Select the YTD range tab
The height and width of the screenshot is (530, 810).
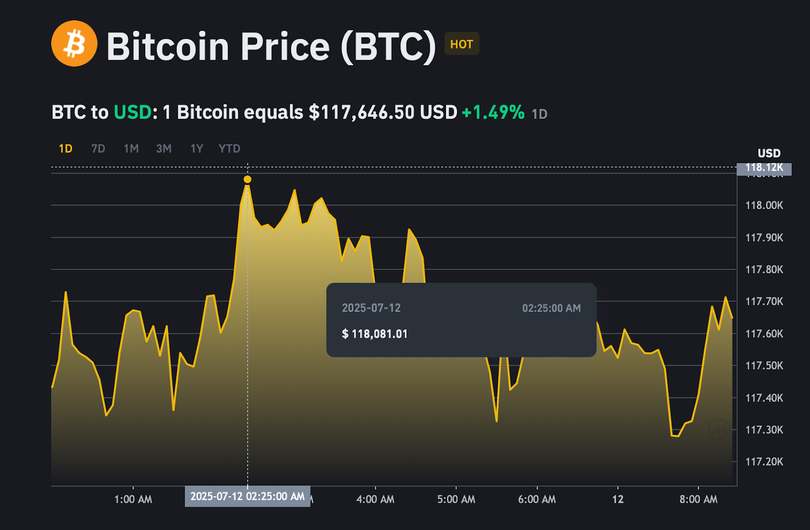(229, 149)
